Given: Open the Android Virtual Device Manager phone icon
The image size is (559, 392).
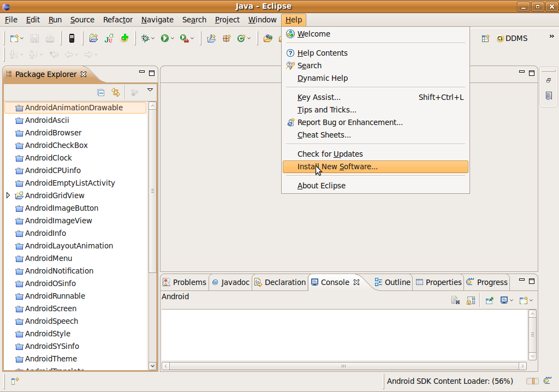Looking at the screenshot, I should (72, 38).
